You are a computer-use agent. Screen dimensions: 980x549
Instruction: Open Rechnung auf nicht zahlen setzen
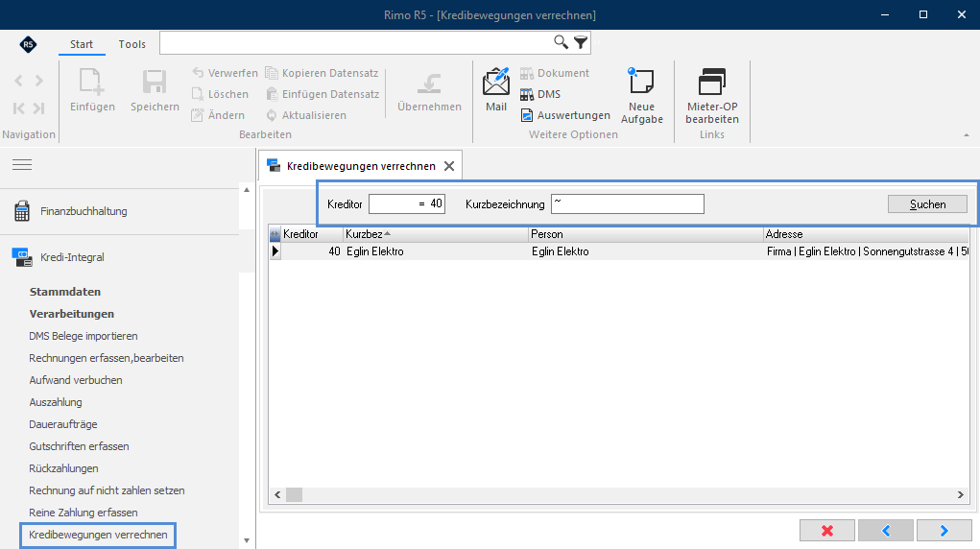coord(107,490)
